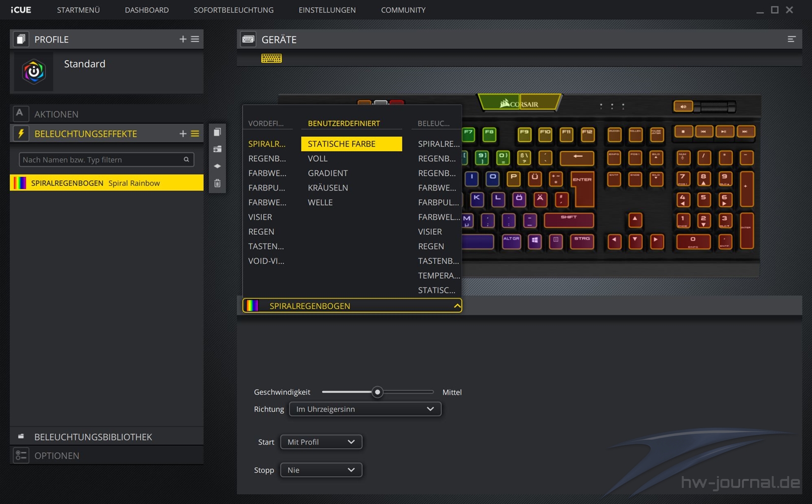The image size is (812, 504).
Task: Click the search magnifier icon in filter field
Action: (x=186, y=160)
